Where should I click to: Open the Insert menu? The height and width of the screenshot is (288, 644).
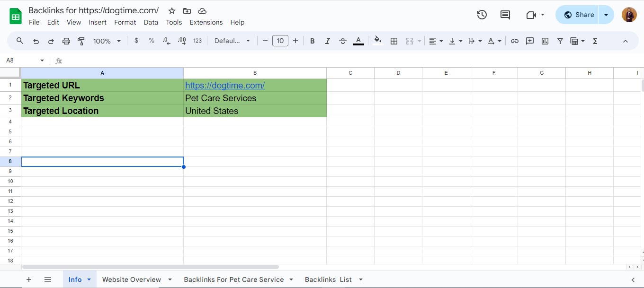click(98, 22)
